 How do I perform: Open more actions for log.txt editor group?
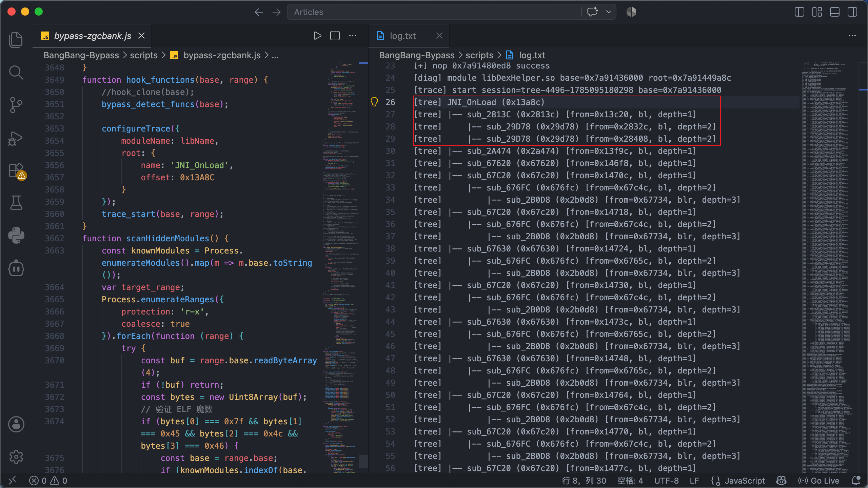coord(852,36)
